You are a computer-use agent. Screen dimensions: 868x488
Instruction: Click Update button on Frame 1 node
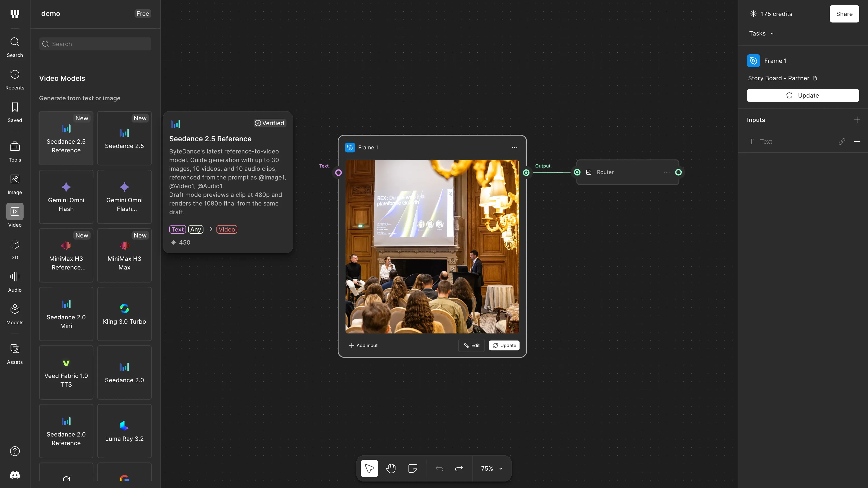(505, 345)
